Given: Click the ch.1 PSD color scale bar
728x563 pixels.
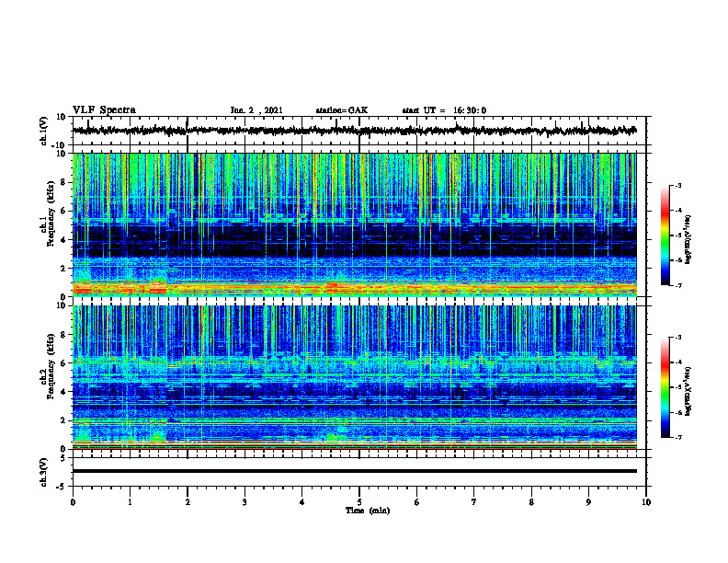Looking at the screenshot, I should [x=665, y=236].
